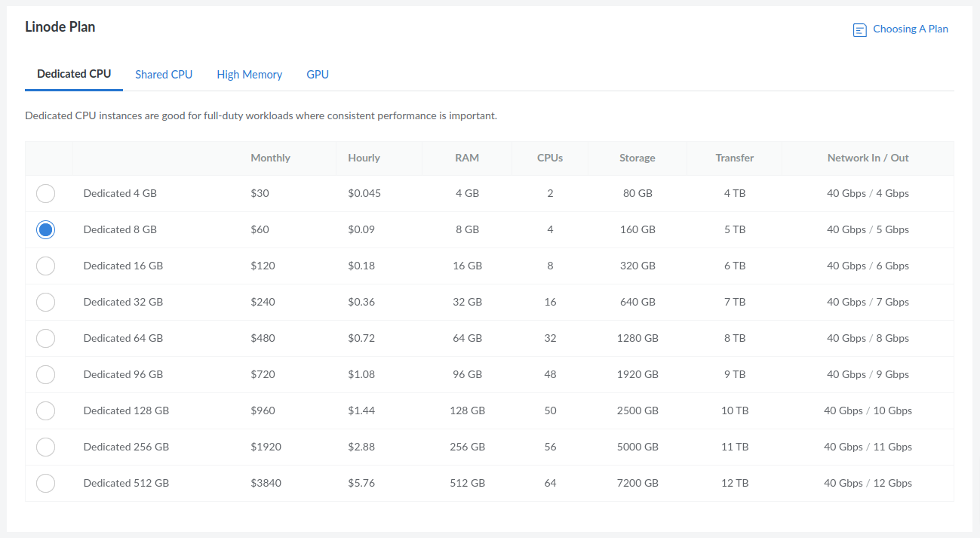Click the 2500 GB storage value
Viewport: 980px width, 538px height.
637,410
